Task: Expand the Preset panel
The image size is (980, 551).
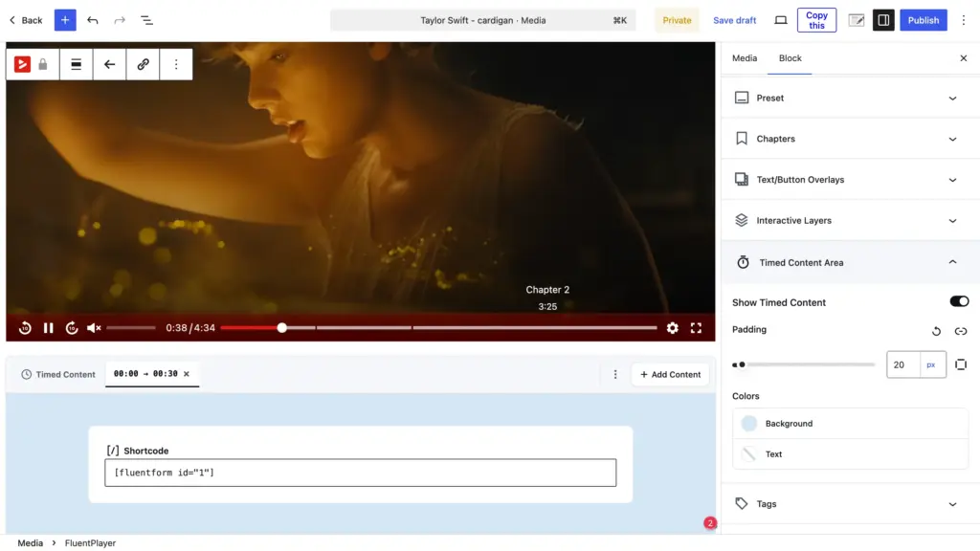Action: 850,99
